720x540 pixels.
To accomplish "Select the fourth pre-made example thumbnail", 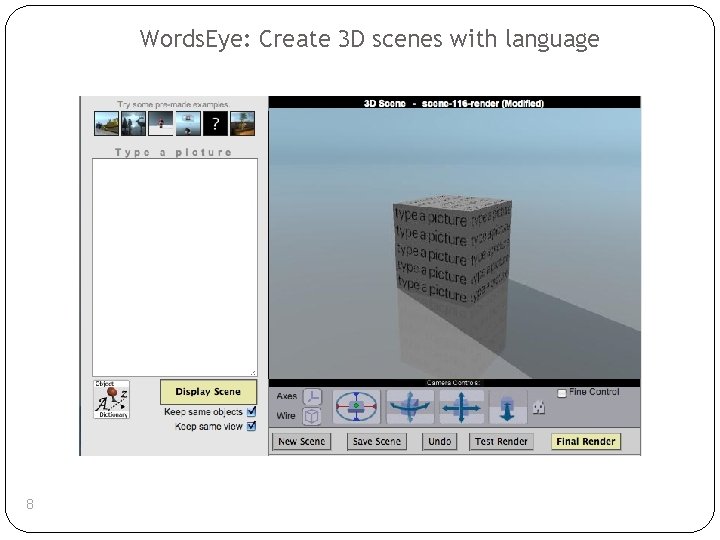I will (x=188, y=124).
